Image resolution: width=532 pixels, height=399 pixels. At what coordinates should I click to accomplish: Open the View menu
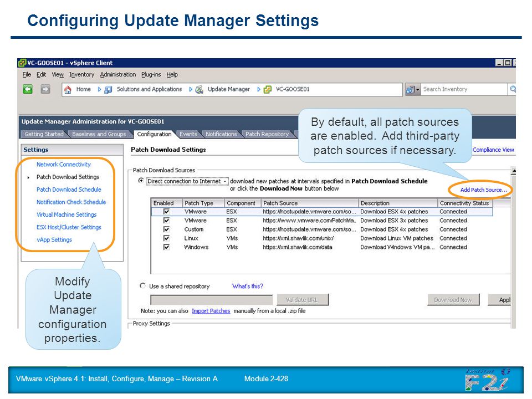58,74
